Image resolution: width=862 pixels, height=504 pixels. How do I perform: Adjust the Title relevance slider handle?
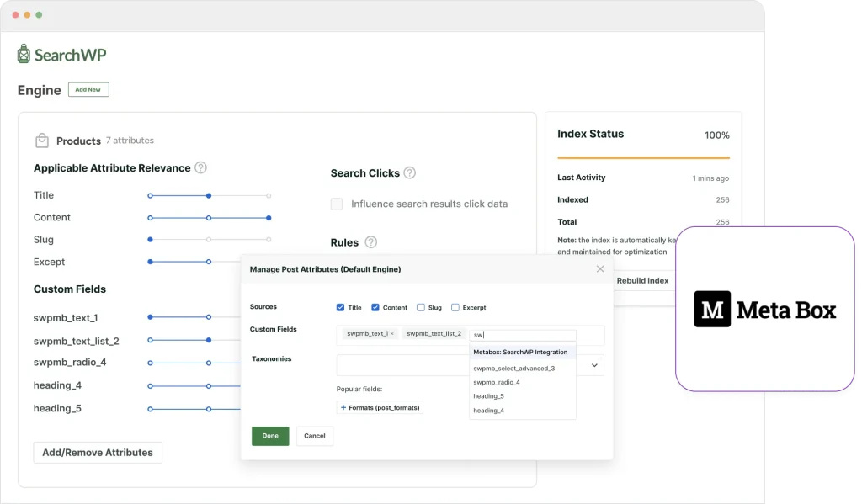[x=209, y=196]
